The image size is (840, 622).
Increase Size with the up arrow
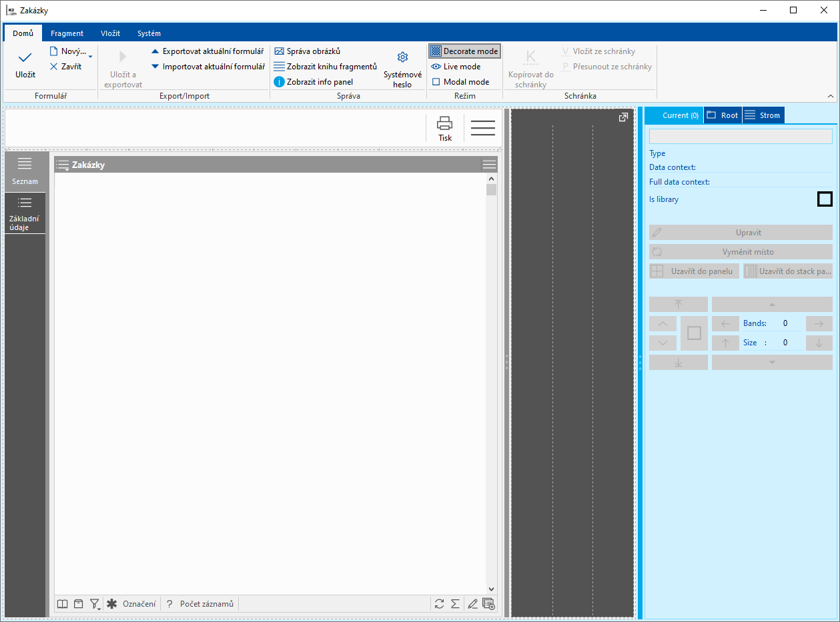click(725, 343)
